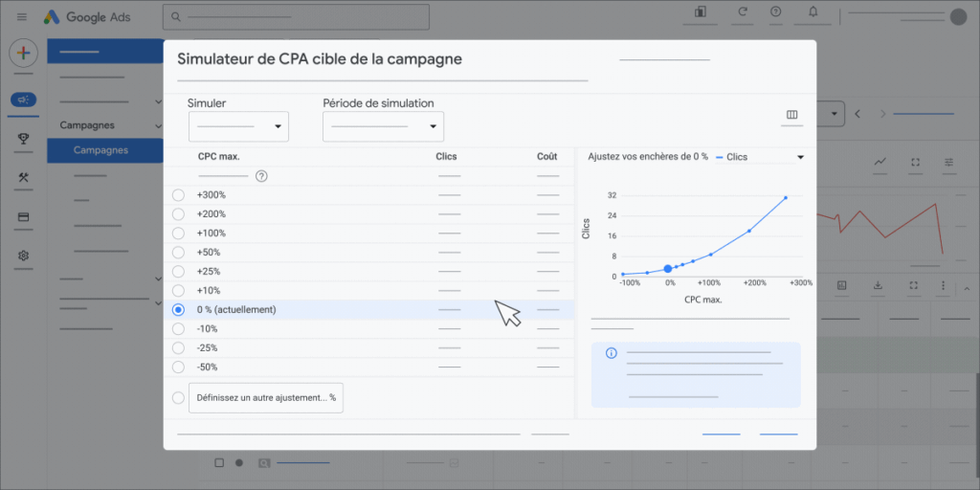Screen dimensions: 980x490
Task: Click the custom adjustment input field
Action: (x=265, y=398)
